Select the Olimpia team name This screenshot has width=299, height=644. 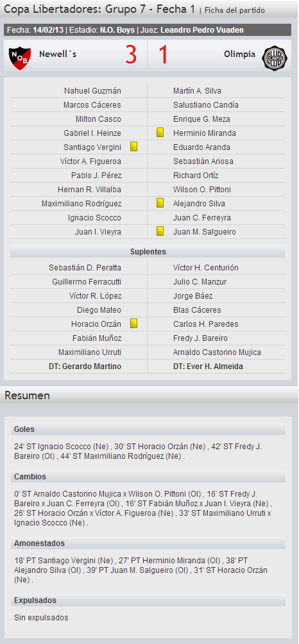(240, 54)
